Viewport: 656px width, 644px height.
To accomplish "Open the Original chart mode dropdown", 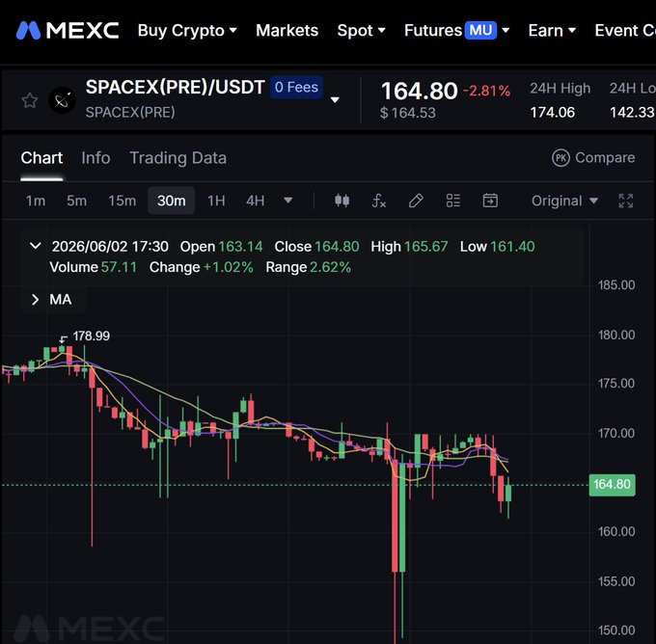I will click(564, 201).
